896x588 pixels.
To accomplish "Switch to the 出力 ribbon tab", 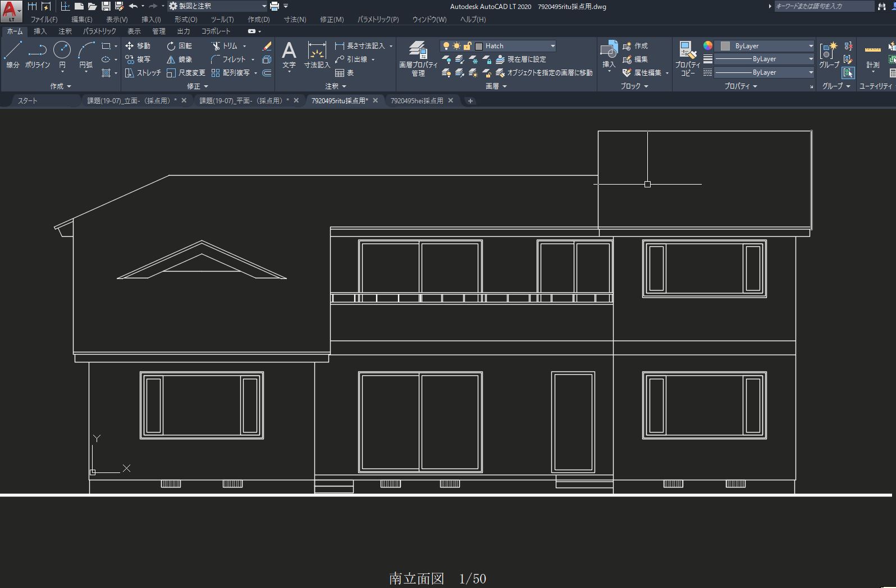I will 184,31.
